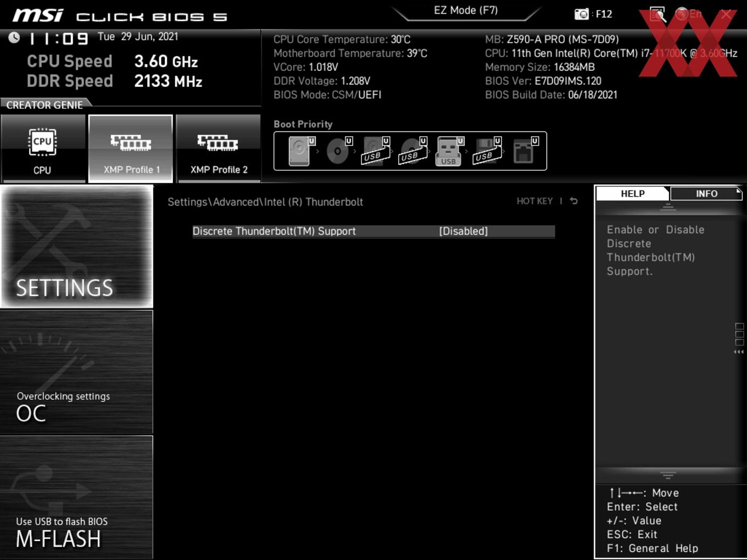
Task: Click CPU Core Temperature: 30°C
Action: (342, 40)
